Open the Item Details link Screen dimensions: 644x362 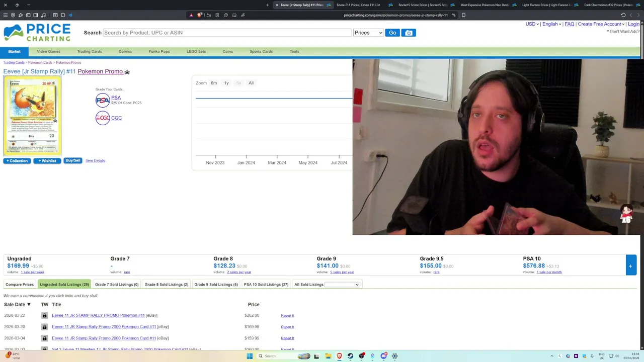click(x=95, y=160)
